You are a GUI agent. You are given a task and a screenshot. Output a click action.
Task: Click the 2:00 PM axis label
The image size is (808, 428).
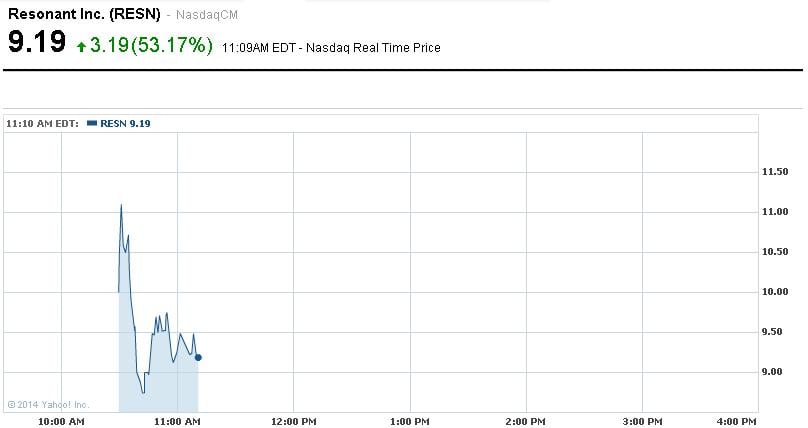pyautogui.click(x=525, y=422)
